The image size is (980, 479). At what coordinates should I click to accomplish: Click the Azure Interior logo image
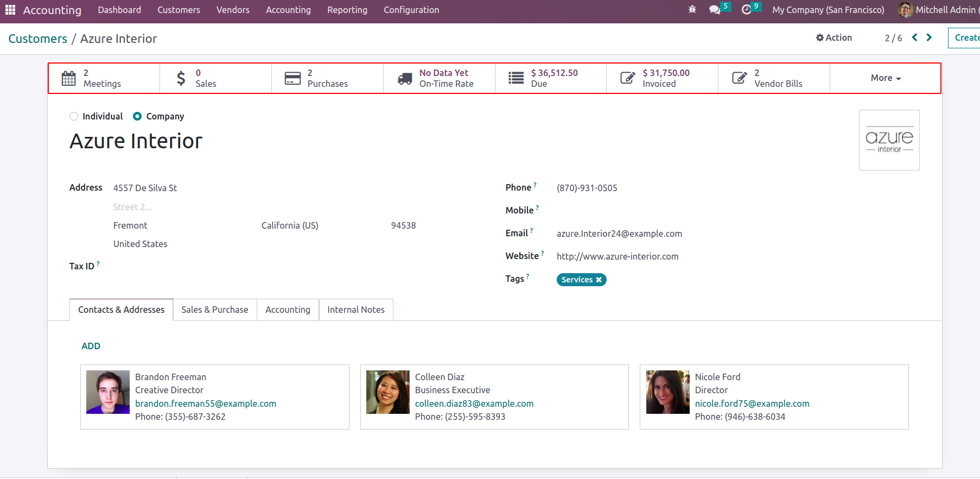click(889, 140)
